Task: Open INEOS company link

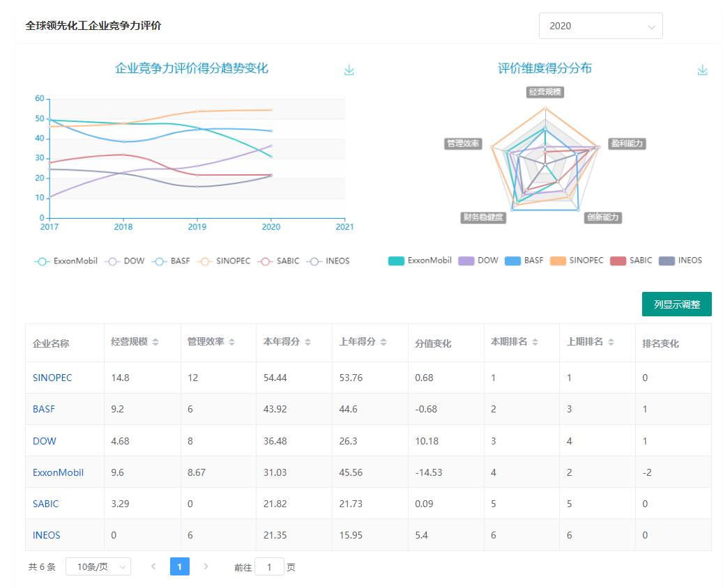Action: click(x=47, y=535)
